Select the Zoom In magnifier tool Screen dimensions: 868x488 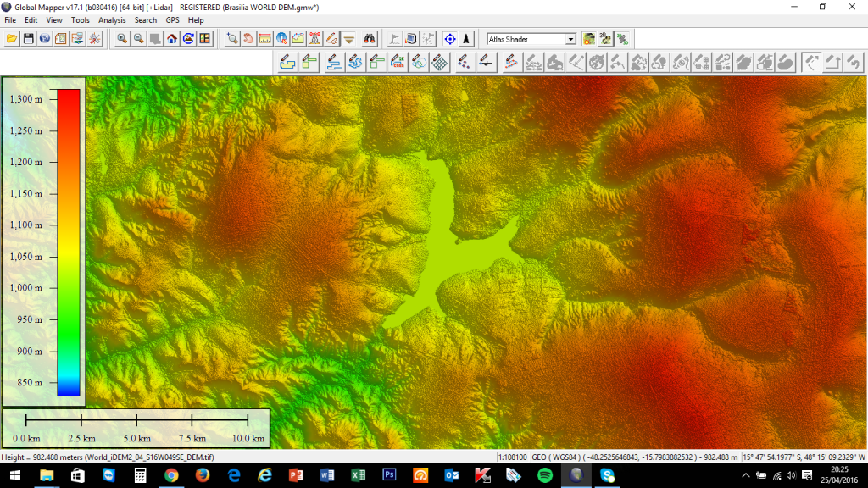tap(123, 39)
